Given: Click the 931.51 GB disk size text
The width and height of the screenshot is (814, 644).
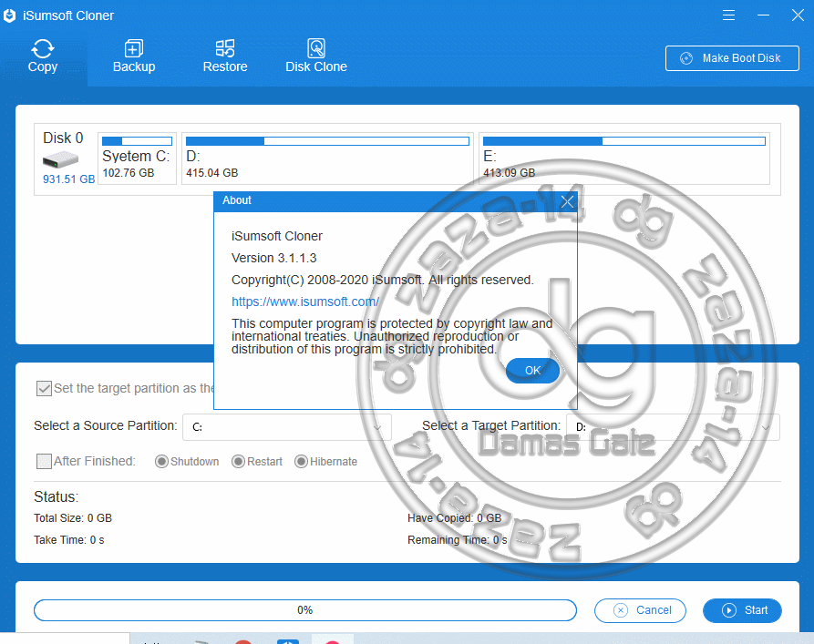Looking at the screenshot, I should [68, 179].
